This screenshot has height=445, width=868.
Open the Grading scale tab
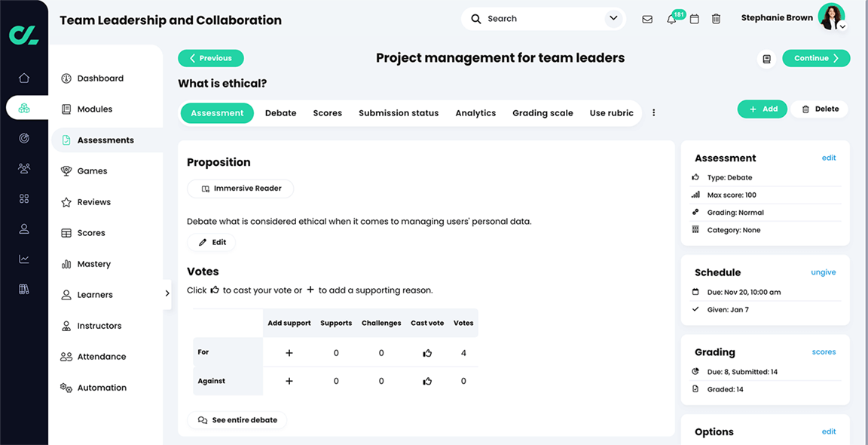[542, 113]
